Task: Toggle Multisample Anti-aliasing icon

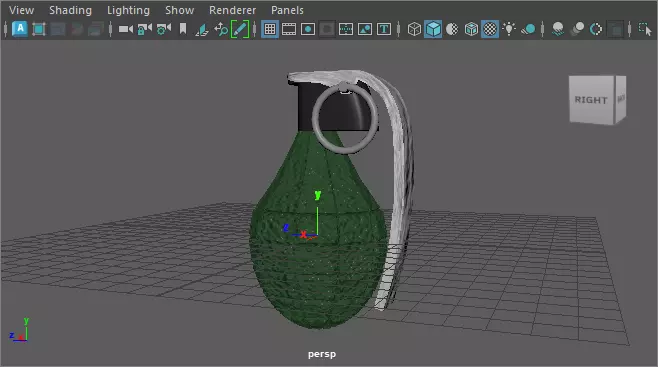Action: 596,29
